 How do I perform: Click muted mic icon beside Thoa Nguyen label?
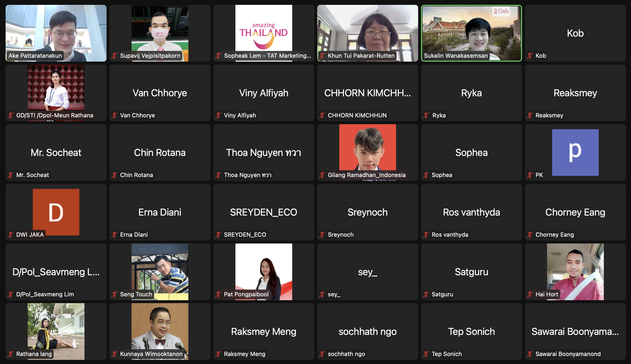click(218, 175)
